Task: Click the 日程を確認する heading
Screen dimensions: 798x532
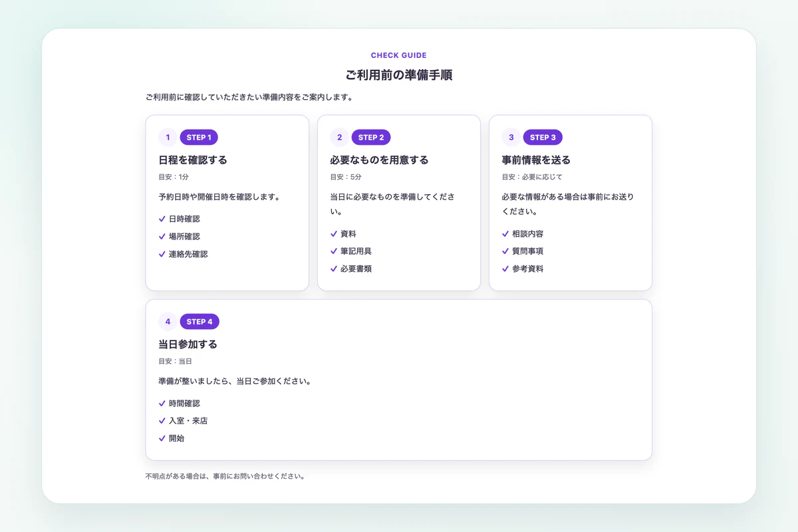Action: point(193,160)
